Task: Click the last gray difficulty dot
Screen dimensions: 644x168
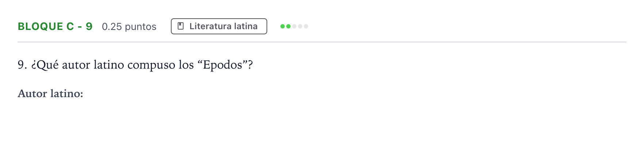Action: tap(306, 26)
